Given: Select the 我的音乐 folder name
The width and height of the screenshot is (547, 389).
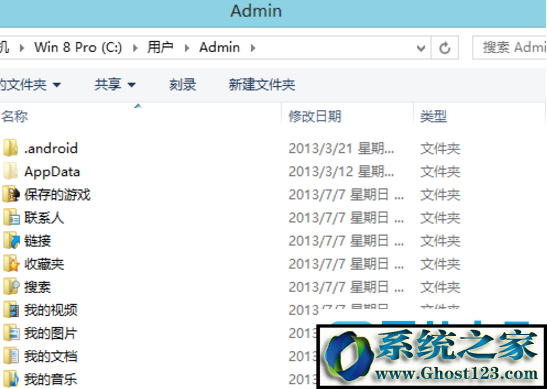Looking at the screenshot, I should 51,379.
